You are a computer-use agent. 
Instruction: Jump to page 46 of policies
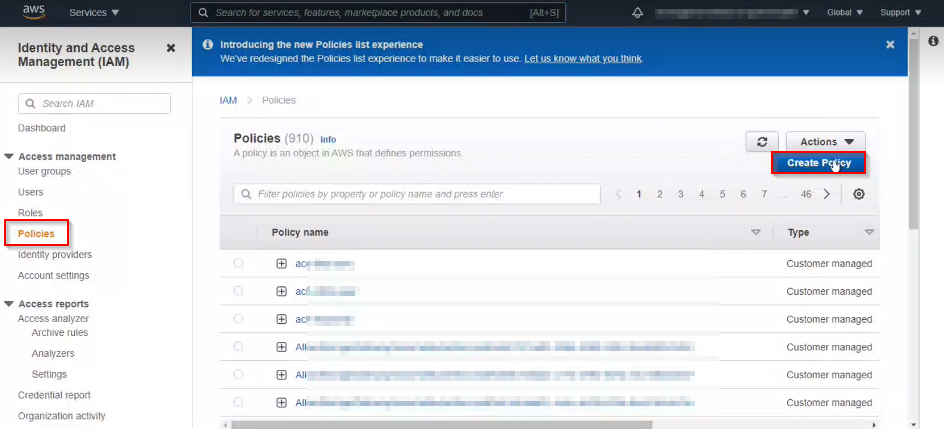pyautogui.click(x=806, y=194)
